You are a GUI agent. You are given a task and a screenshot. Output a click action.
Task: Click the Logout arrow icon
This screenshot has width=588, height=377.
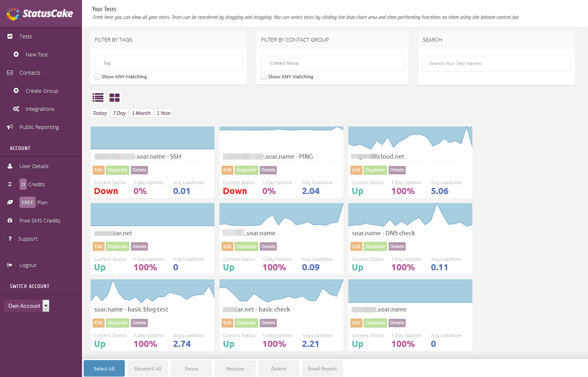point(10,265)
